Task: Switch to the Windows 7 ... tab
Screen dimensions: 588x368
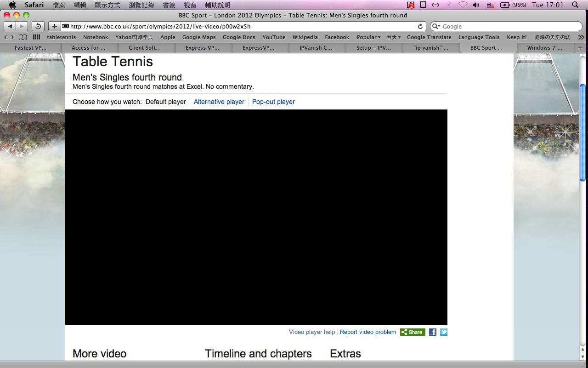Action: tap(544, 47)
